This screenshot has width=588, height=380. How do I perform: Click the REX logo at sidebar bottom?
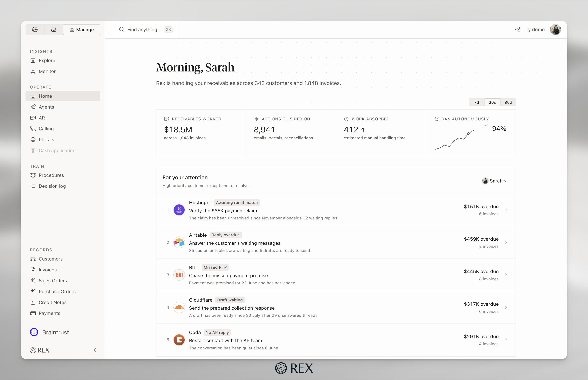[x=40, y=350]
